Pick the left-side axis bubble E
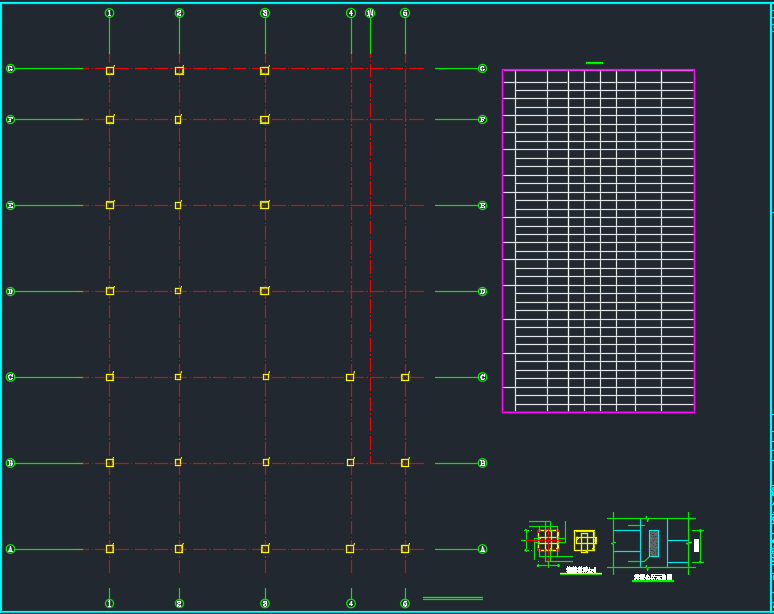Viewport: 774px width, 614px height. (10, 205)
